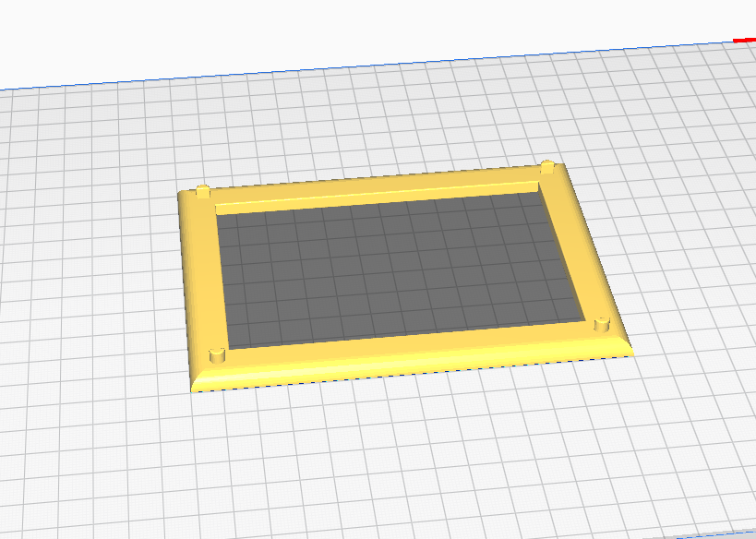This screenshot has height=539, width=756.
Task: Click the peg on the frame's front-right corner
Action: (602, 324)
